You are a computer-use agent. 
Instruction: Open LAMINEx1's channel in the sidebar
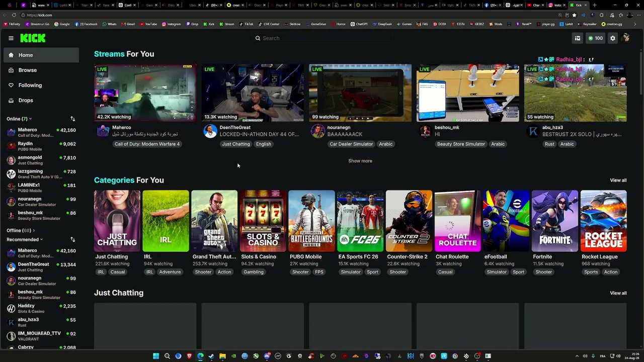(41, 188)
